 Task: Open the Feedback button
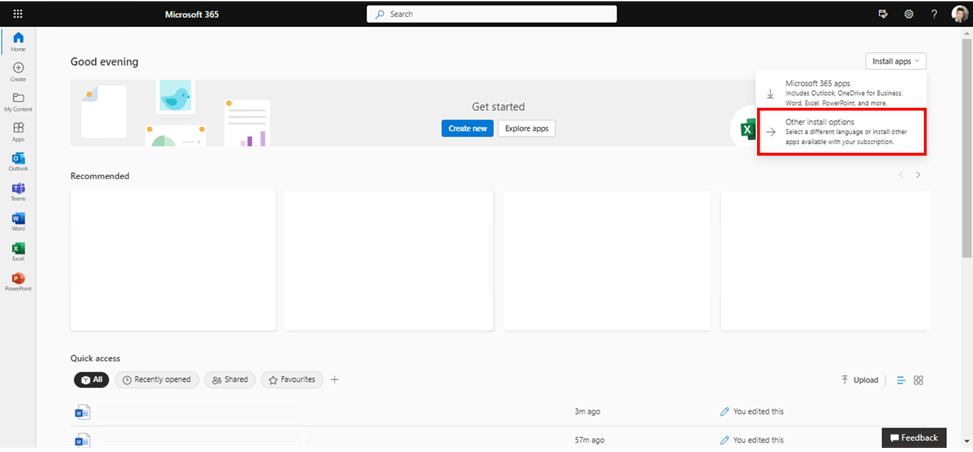point(914,438)
